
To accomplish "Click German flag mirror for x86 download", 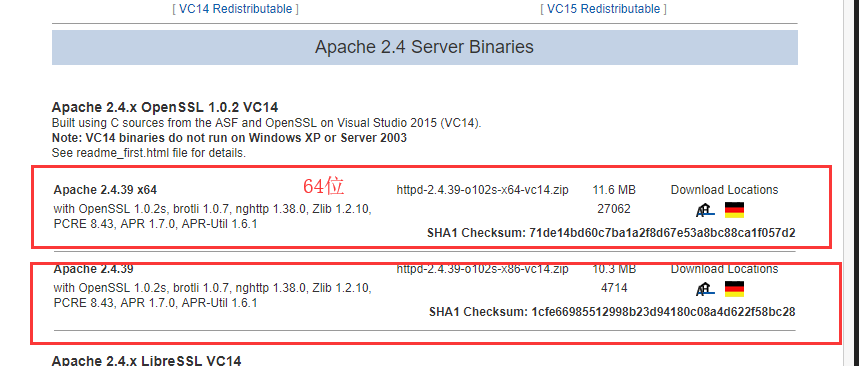I will [x=734, y=289].
